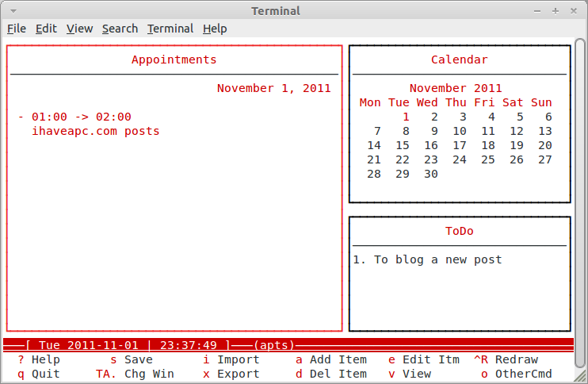Screen dimensions: 588x384
Task: Click the 'i Import' command hint
Action: point(231,359)
